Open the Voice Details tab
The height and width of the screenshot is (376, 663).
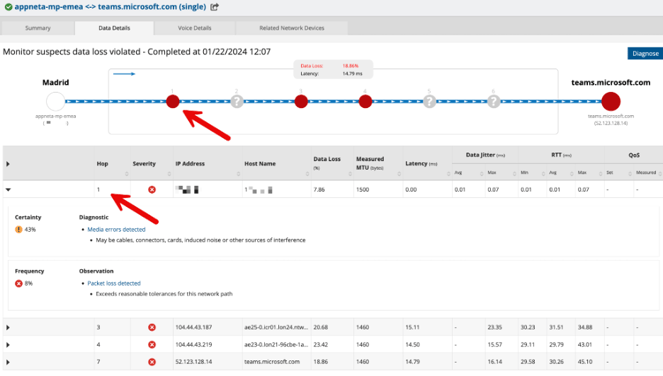click(195, 28)
